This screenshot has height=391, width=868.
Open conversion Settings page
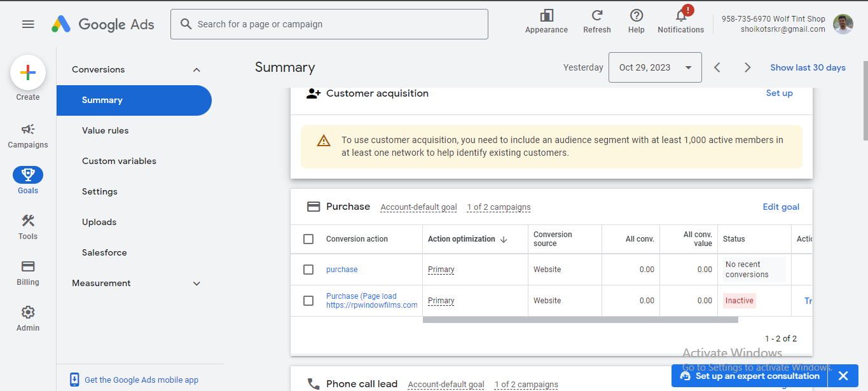(x=100, y=191)
